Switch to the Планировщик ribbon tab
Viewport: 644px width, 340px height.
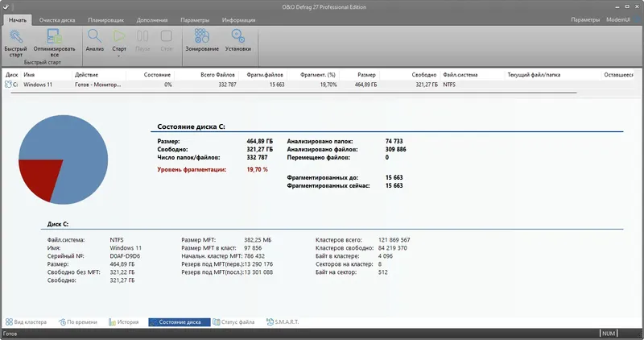(x=105, y=19)
